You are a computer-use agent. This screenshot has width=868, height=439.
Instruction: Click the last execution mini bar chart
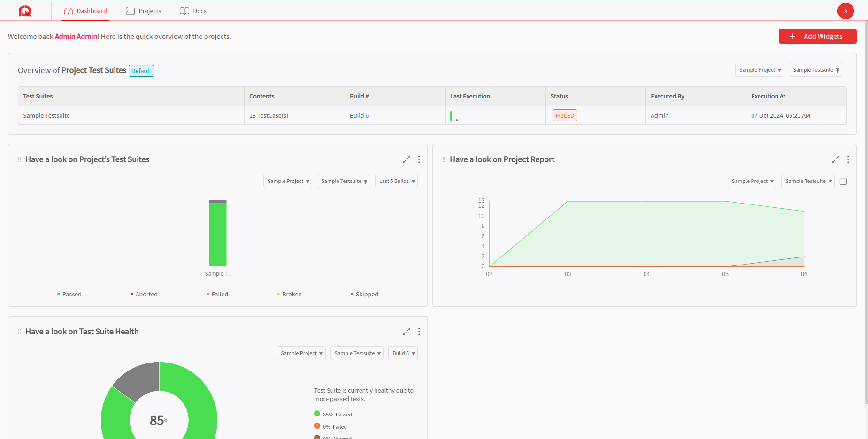coord(455,116)
